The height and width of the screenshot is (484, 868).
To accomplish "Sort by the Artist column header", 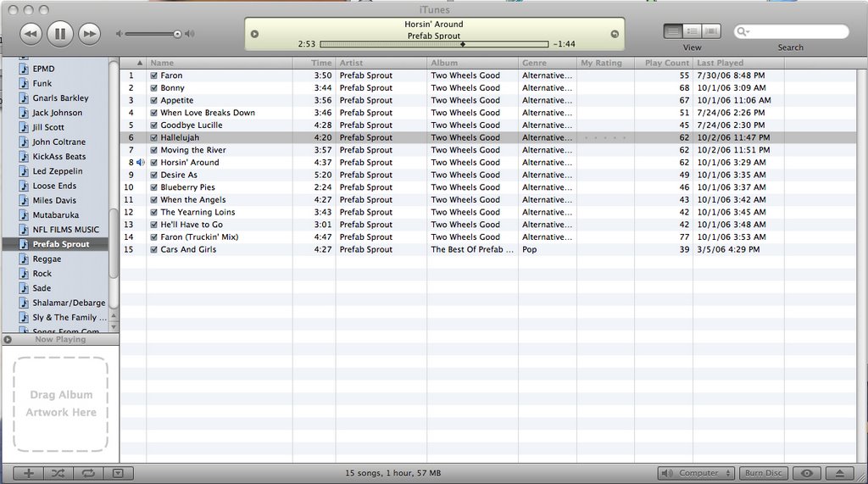I will point(381,63).
